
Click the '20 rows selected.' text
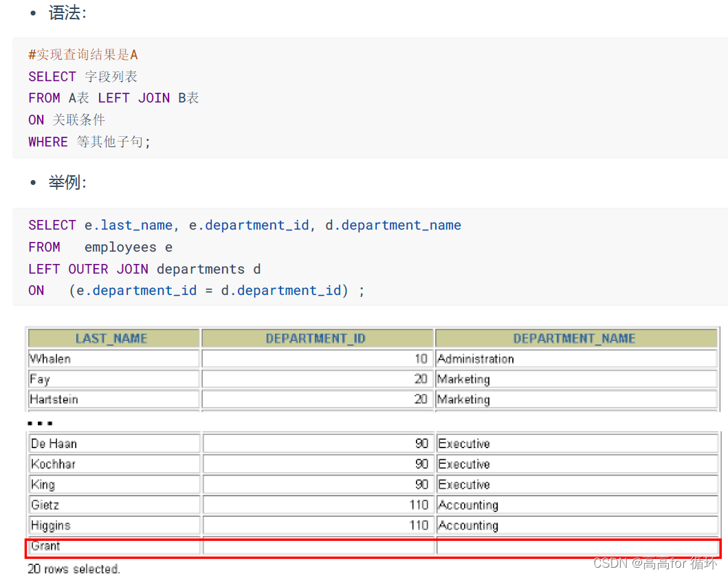[74, 568]
